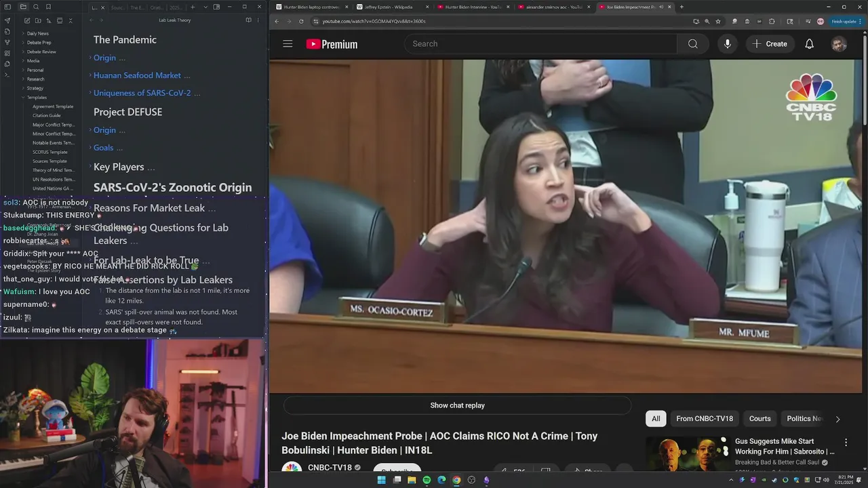Open Obsidian from the Windows taskbar

[486, 480]
